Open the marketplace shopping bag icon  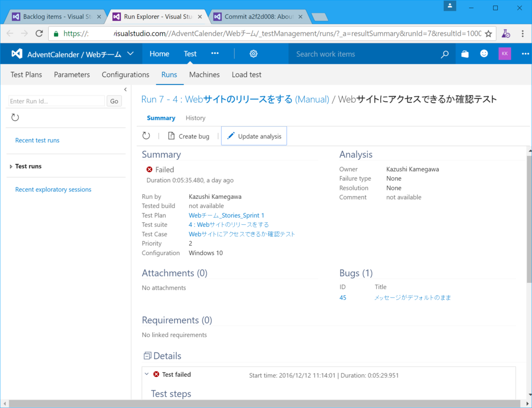click(x=465, y=54)
